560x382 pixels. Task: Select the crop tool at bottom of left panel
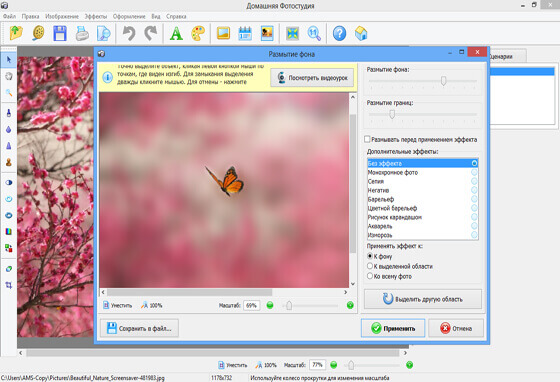click(x=9, y=285)
